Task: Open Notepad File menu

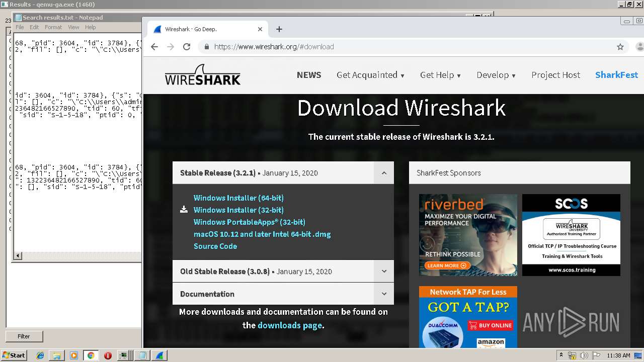Action: click(20, 27)
